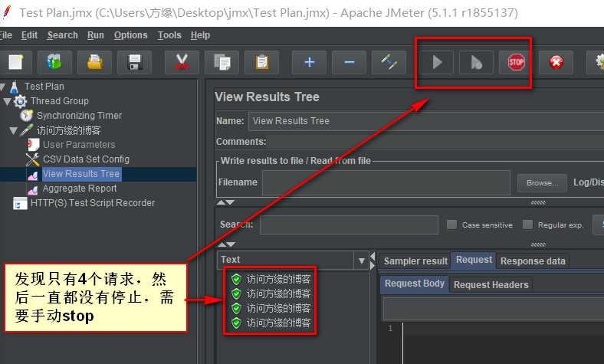The image size is (604, 364).
Task: Collapse the 访问方缘的博客 sampler node arrow
Action: (14, 131)
